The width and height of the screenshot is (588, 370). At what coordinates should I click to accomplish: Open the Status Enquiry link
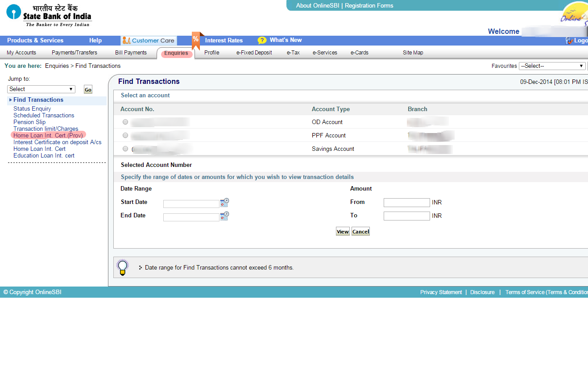click(x=32, y=108)
